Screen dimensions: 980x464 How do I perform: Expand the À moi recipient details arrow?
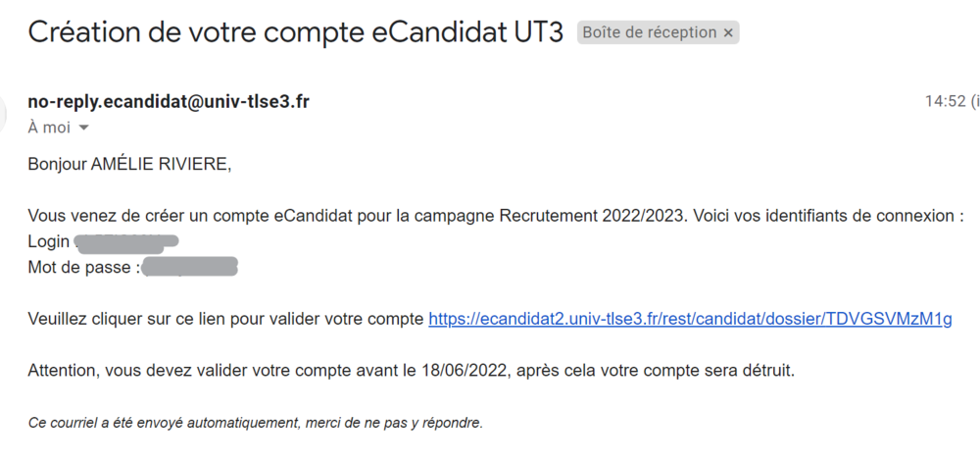(x=83, y=129)
